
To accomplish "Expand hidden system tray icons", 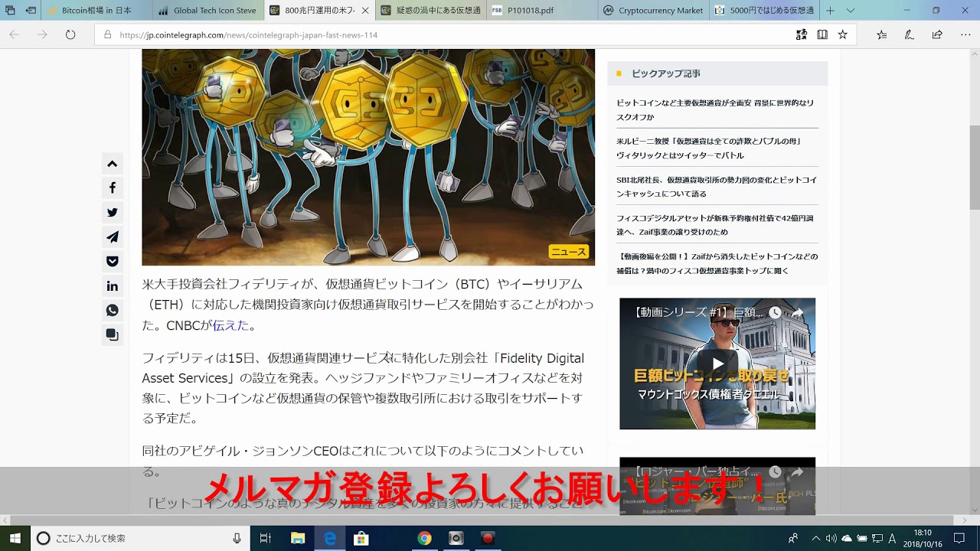I will point(815,538).
